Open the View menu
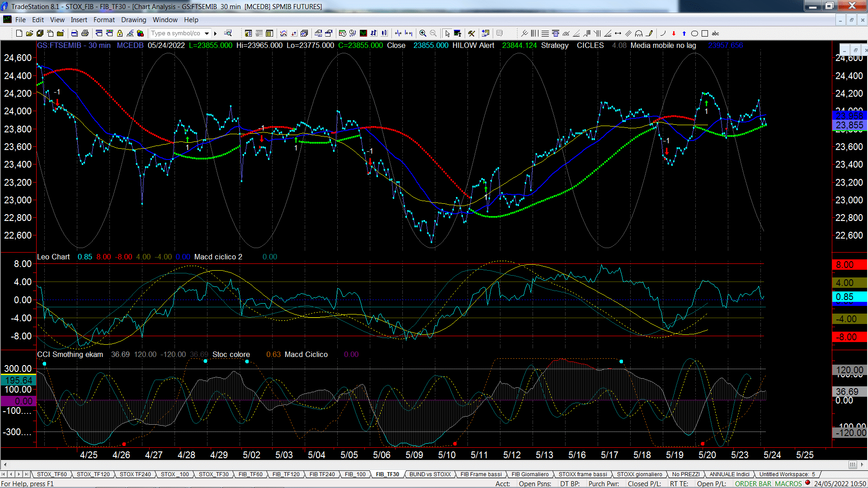 point(57,20)
